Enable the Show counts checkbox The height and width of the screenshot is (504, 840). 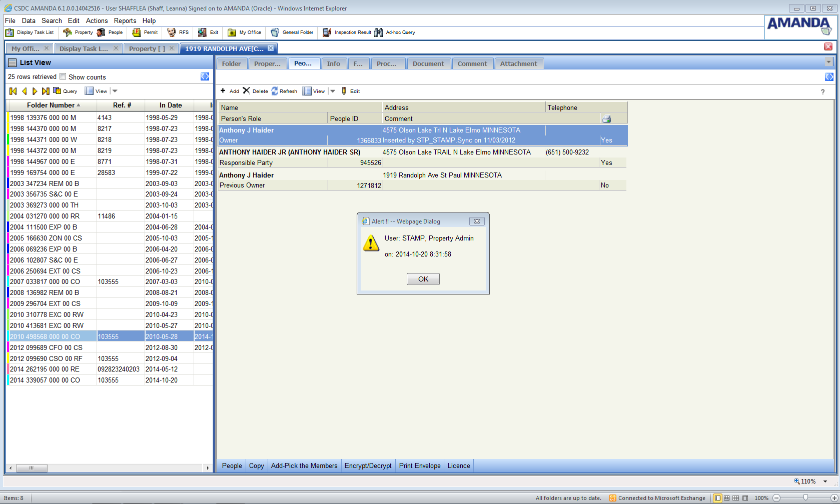pyautogui.click(x=63, y=76)
